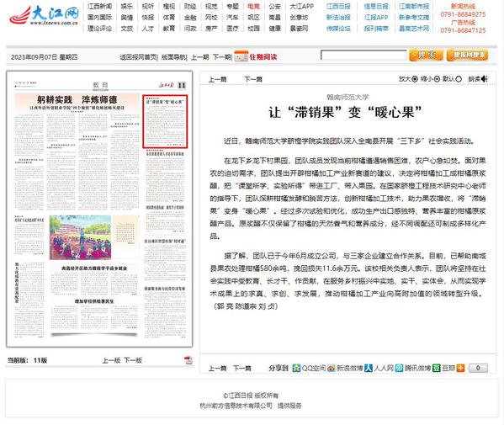Download the page PDF via the PDF icon
The image size is (504, 425).
click(x=188, y=360)
